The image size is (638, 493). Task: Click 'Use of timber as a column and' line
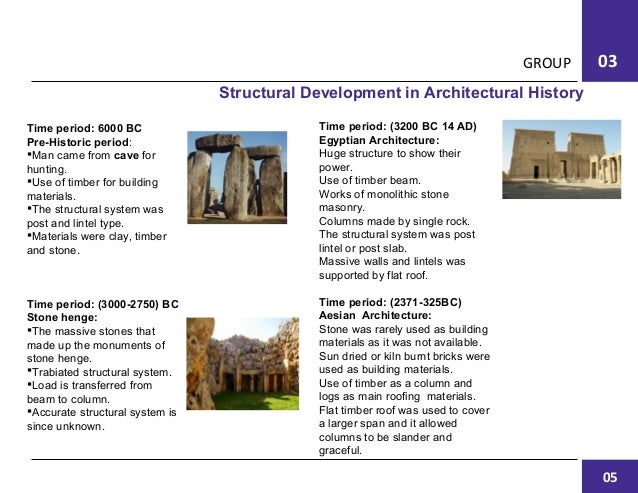[x=395, y=383]
